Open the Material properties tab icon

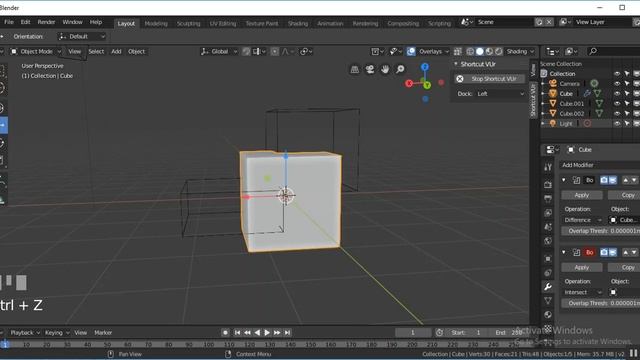pos(548,315)
